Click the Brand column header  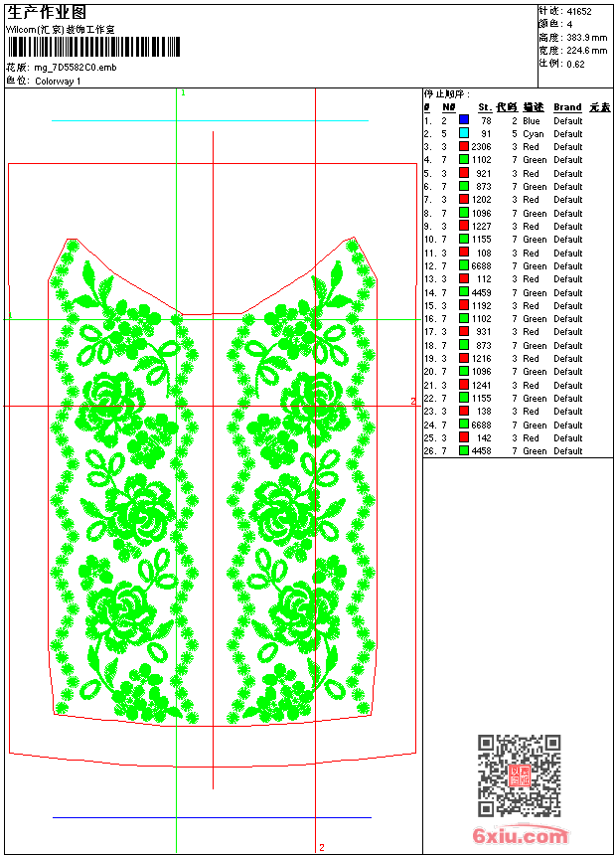tap(567, 107)
